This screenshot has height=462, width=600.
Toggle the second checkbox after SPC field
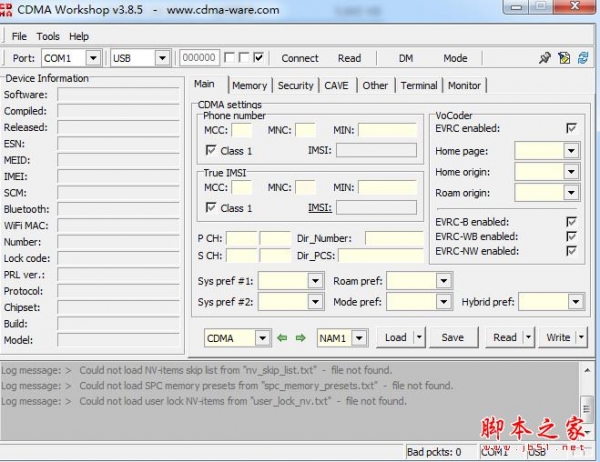[x=244, y=58]
